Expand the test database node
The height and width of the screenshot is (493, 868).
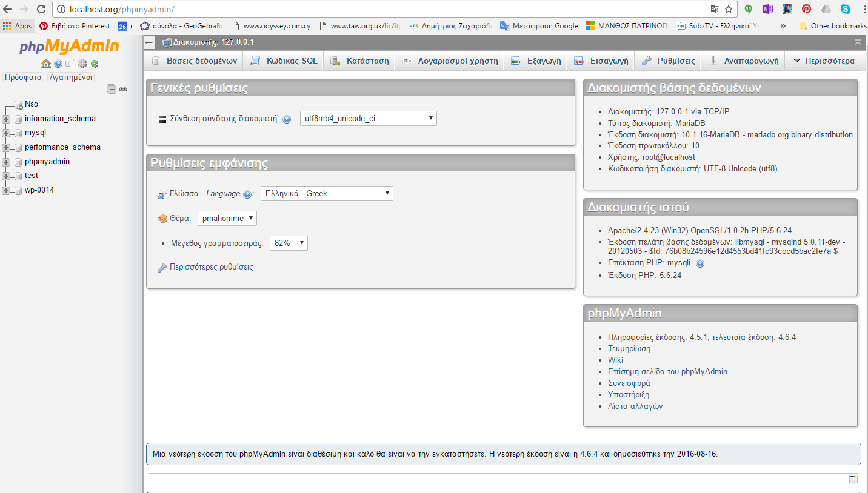click(x=6, y=176)
